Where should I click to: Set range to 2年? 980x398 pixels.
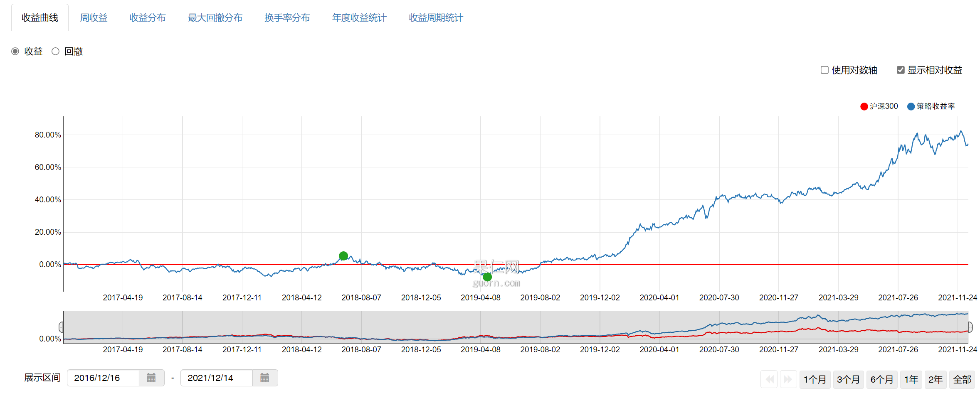pos(936,379)
